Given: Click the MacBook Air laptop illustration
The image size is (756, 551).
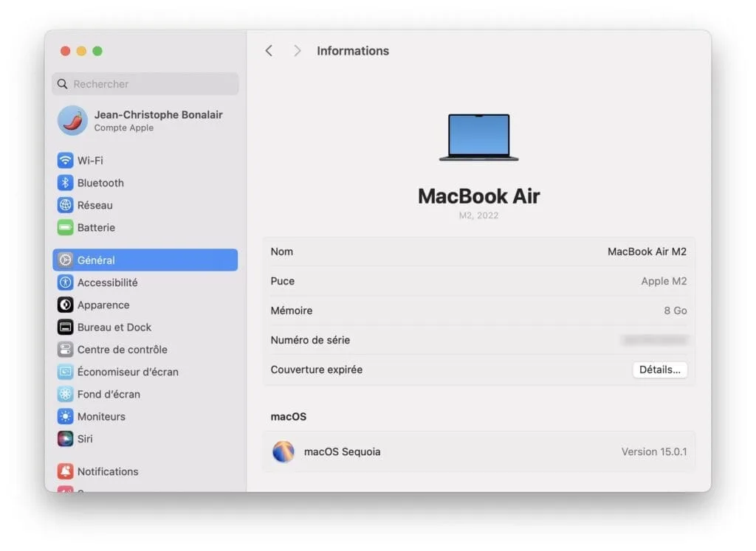Looking at the screenshot, I should tap(478, 137).
